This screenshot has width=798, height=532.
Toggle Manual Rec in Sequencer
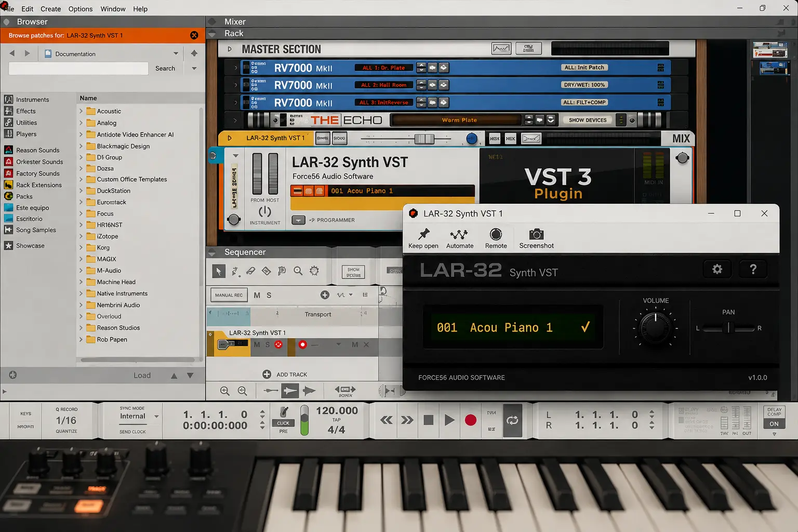(229, 295)
